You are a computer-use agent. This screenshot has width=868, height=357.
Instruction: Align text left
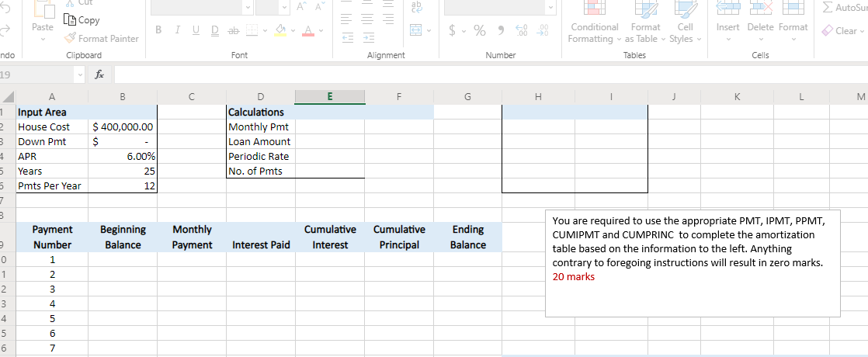tap(345, 20)
